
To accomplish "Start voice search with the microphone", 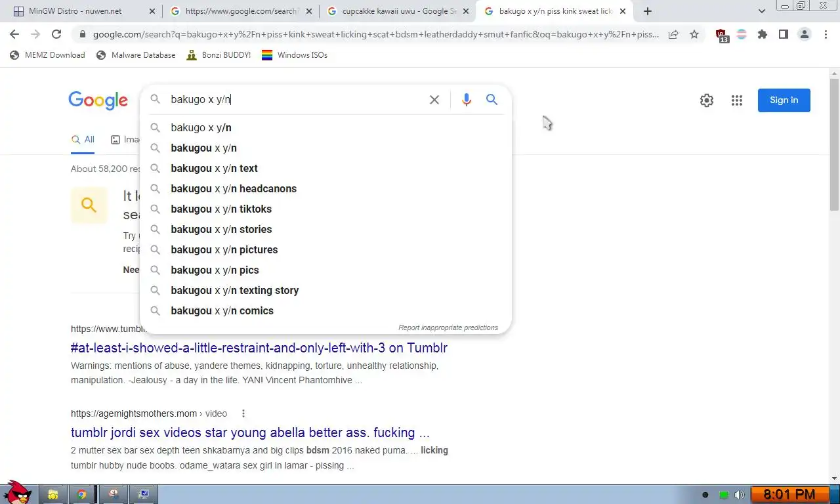I will tap(467, 100).
